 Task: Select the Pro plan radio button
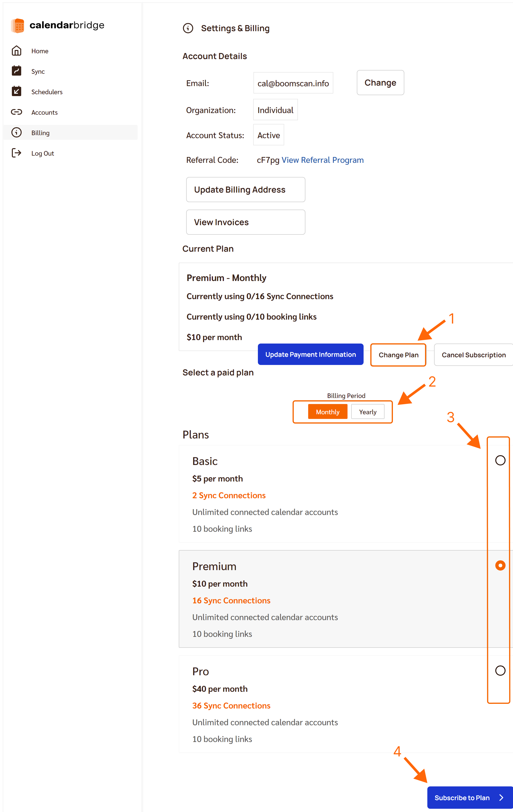point(500,670)
